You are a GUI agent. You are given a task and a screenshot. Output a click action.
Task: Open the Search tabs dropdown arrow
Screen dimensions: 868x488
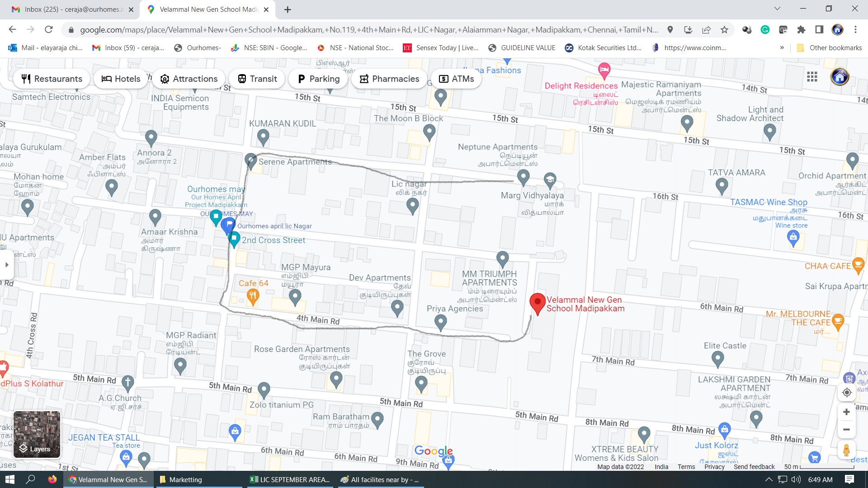[777, 9]
